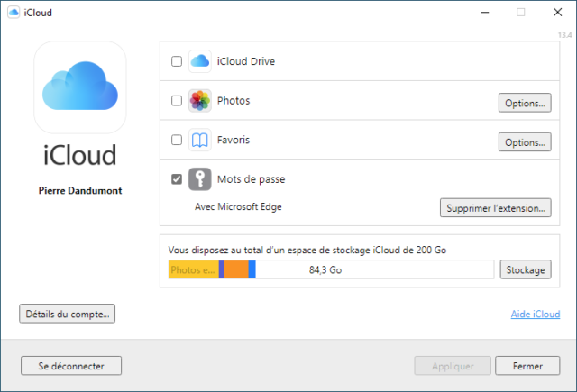Open Options for Photos
This screenshot has width=577, height=392.
click(x=525, y=103)
